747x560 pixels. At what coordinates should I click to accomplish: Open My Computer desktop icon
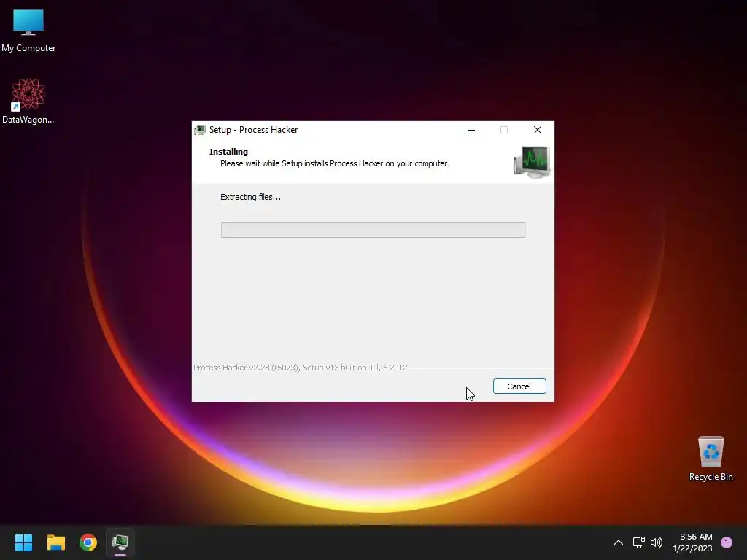coord(28,31)
